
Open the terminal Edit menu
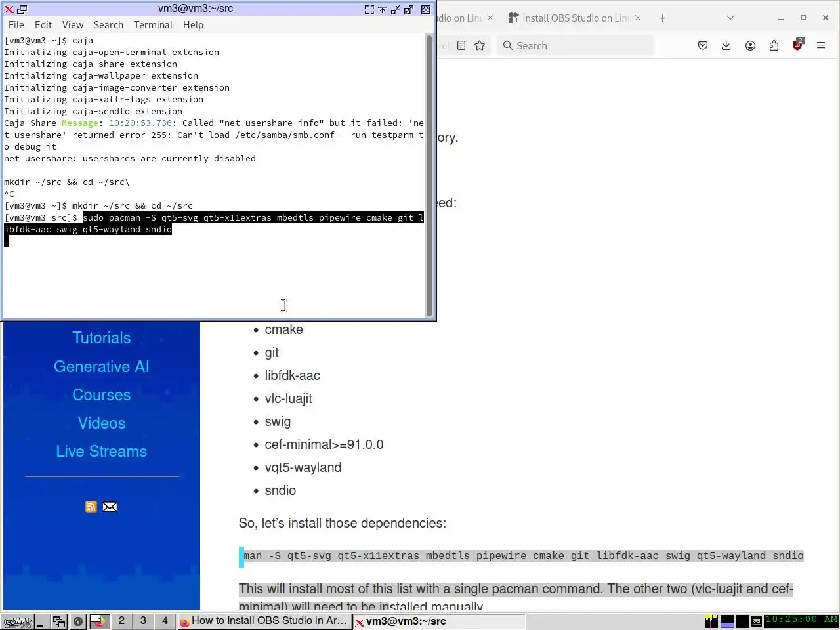(x=43, y=25)
